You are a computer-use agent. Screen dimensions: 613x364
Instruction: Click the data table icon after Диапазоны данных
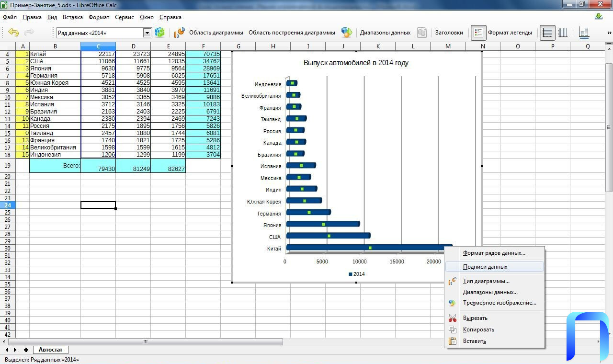click(421, 33)
